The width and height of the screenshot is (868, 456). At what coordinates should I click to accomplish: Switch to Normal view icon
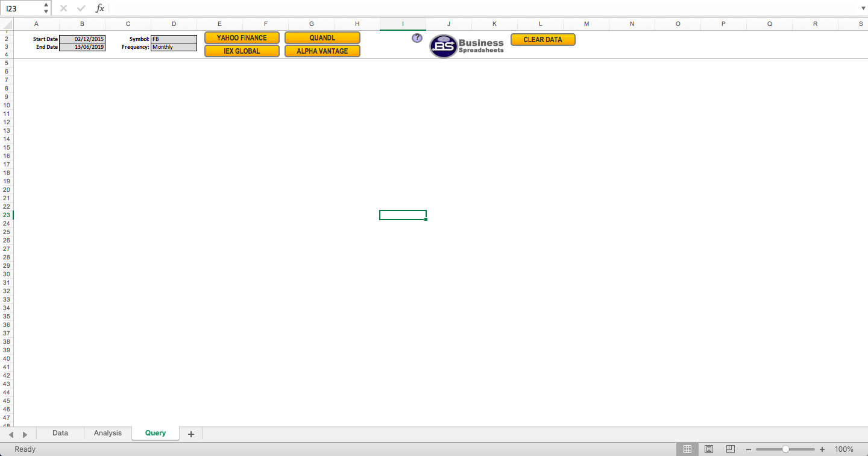point(687,449)
